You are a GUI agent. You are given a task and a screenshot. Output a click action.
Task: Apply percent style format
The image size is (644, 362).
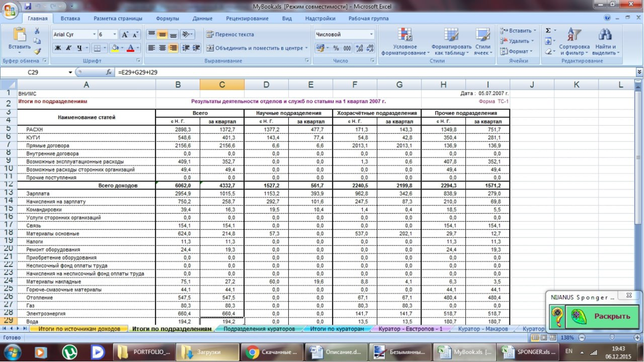[336, 48]
